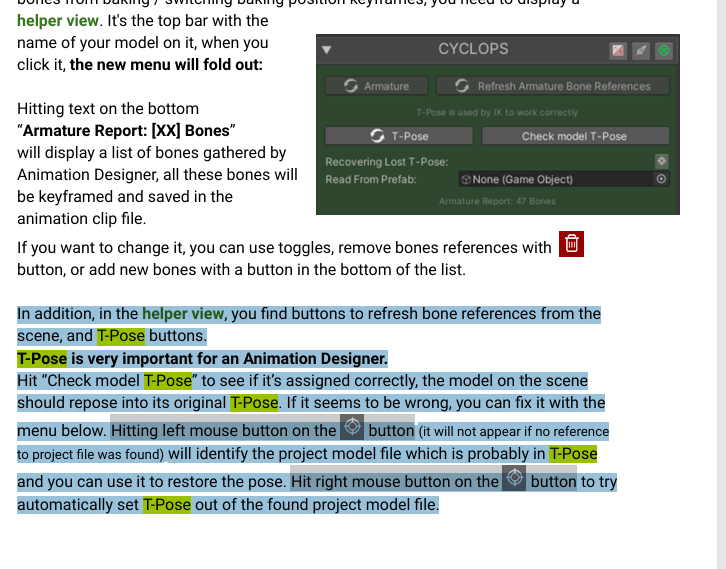Click 'T-Pose is used by IK to work correctly' text
Screen dimensions: 726x569
(x=497, y=112)
